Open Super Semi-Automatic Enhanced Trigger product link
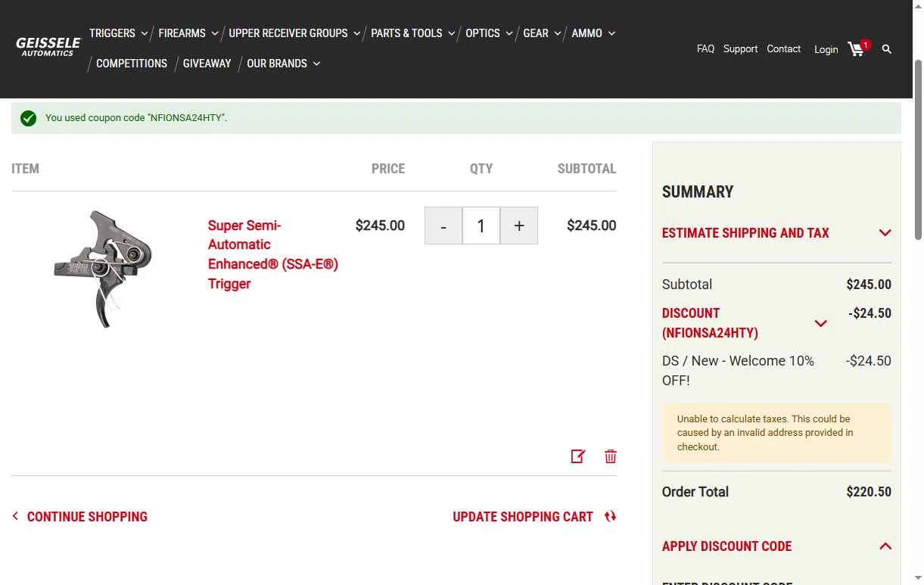 tap(272, 254)
